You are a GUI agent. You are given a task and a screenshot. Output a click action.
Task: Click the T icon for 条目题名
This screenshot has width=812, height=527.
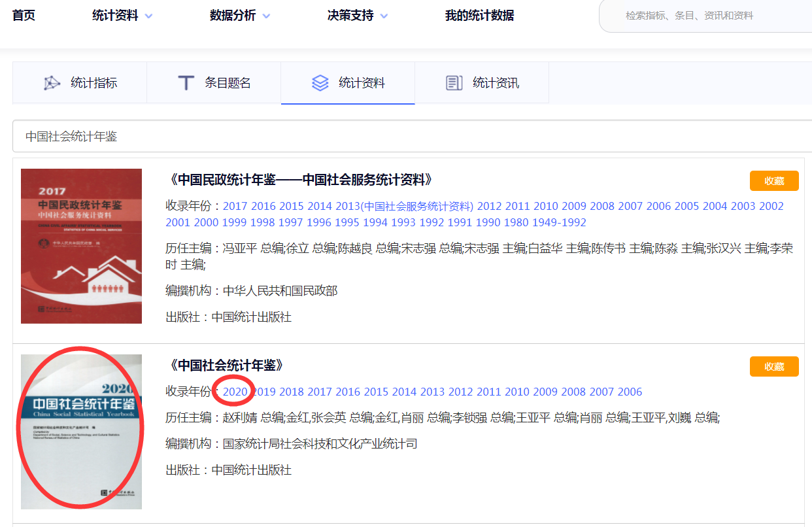[186, 83]
